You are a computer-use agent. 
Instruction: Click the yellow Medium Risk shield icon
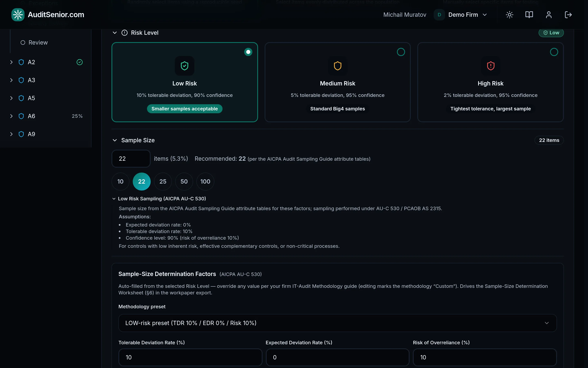pos(337,66)
